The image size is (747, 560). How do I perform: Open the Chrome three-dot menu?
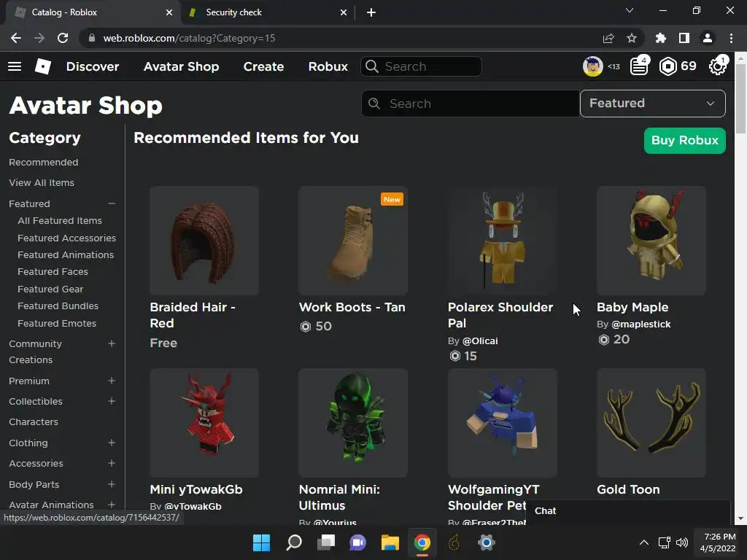coord(731,38)
